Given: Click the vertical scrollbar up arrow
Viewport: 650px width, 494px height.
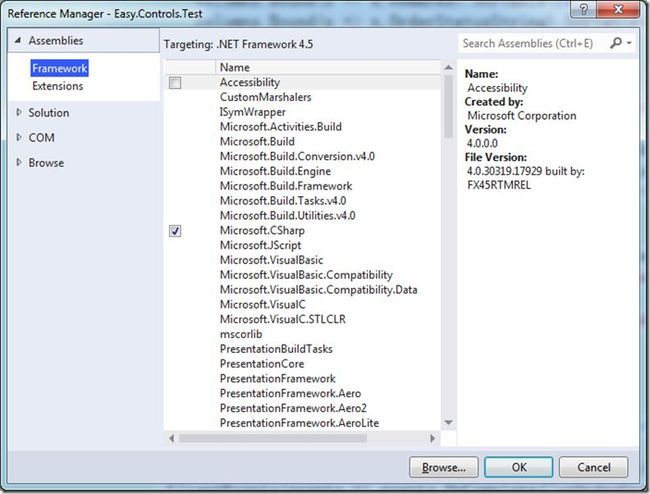Looking at the screenshot, I should pyautogui.click(x=448, y=67).
